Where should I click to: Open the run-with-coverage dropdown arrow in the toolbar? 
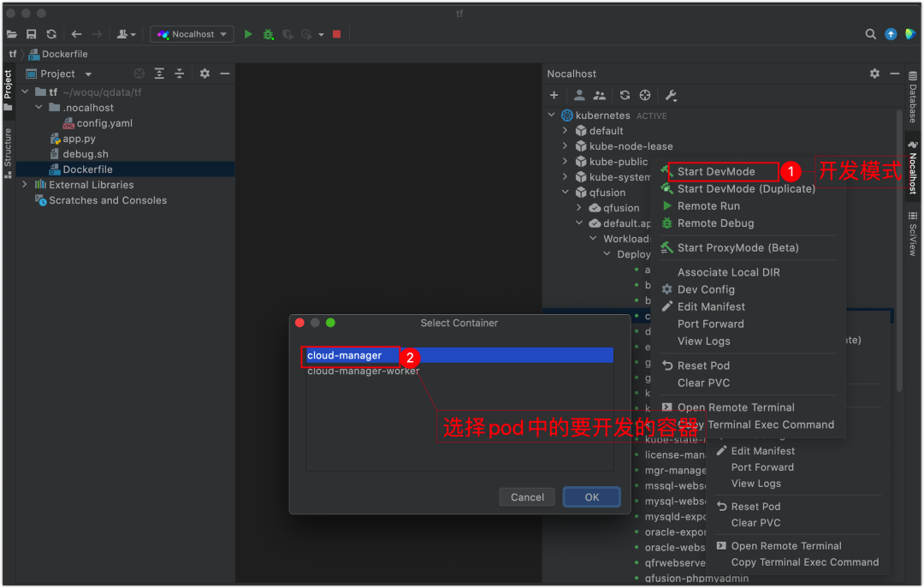click(321, 35)
